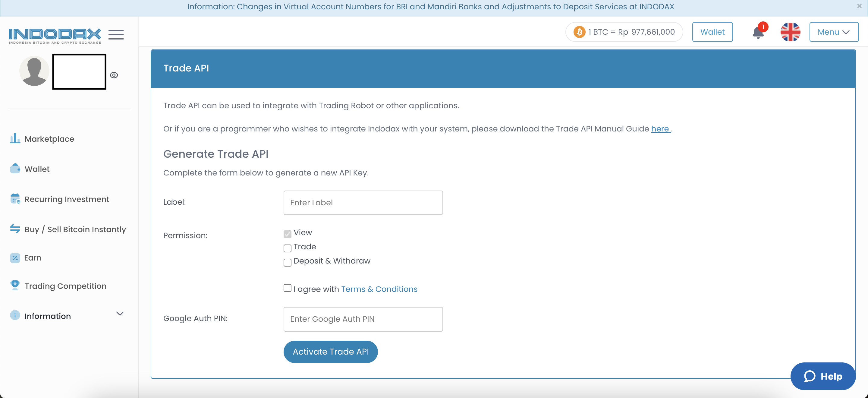The width and height of the screenshot is (868, 398).
Task: Click the Enter Label input field
Action: (x=363, y=203)
